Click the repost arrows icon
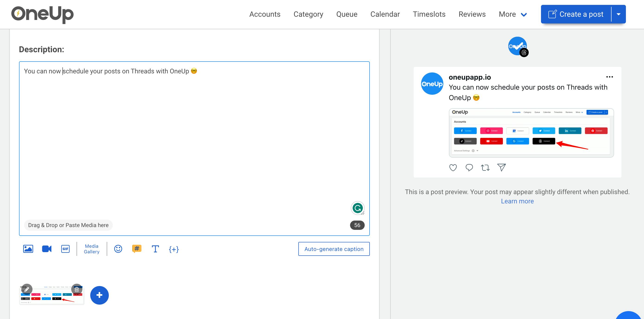This screenshot has height=319, width=644. [485, 167]
